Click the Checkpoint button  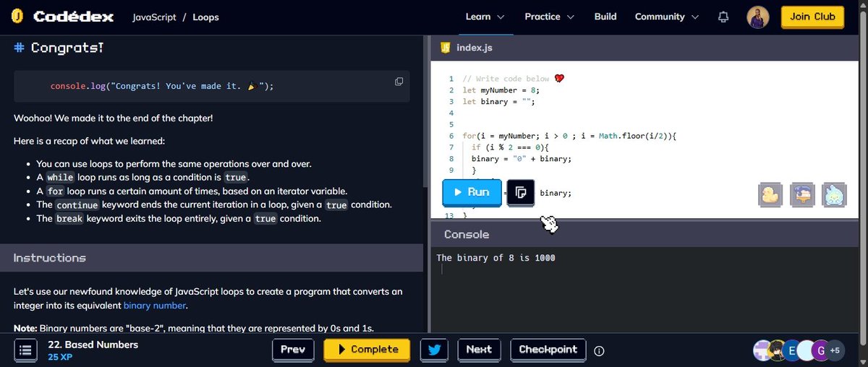(x=548, y=350)
